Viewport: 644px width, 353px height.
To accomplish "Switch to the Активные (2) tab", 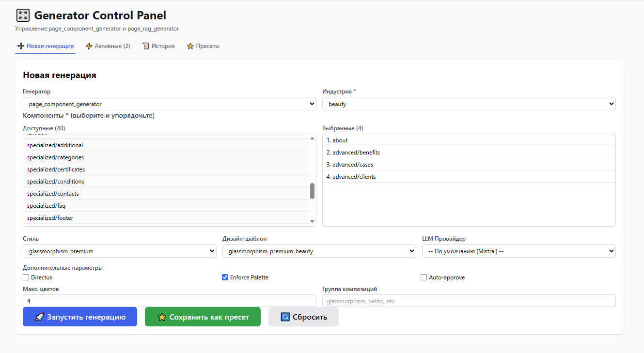I will pyautogui.click(x=108, y=46).
